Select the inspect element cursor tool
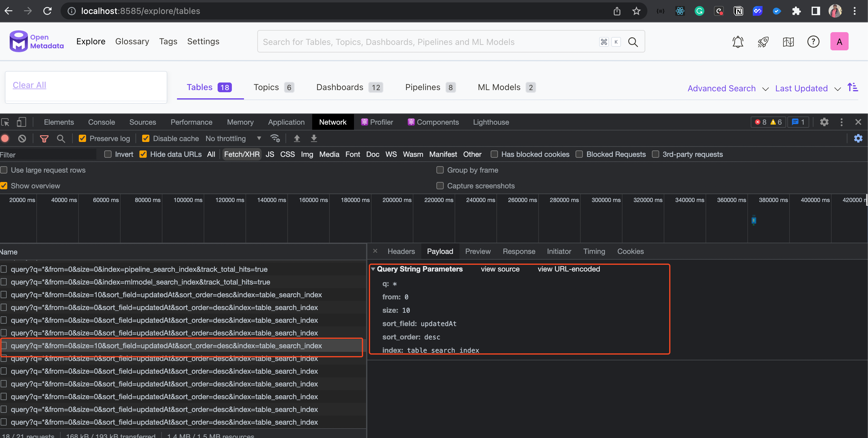The image size is (868, 438). pos(5,122)
